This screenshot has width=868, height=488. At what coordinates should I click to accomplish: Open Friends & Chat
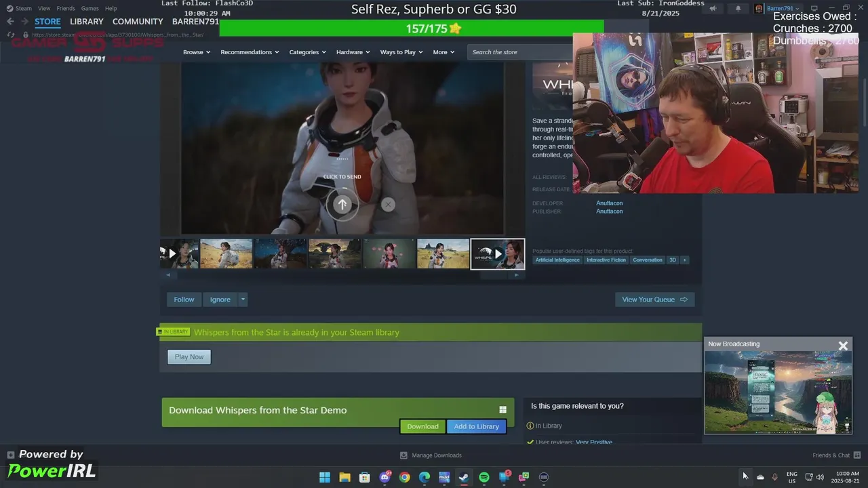tap(836, 455)
